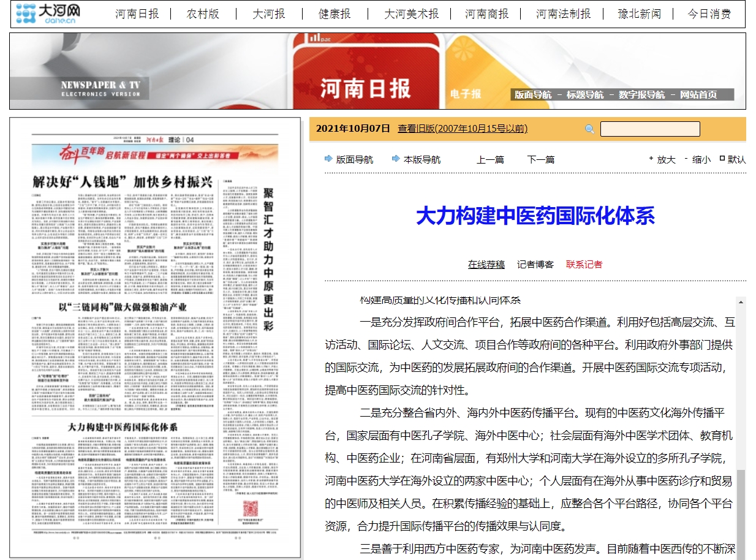Enlarge the article text with 放大
This screenshot has width=756, height=560.
point(666,159)
